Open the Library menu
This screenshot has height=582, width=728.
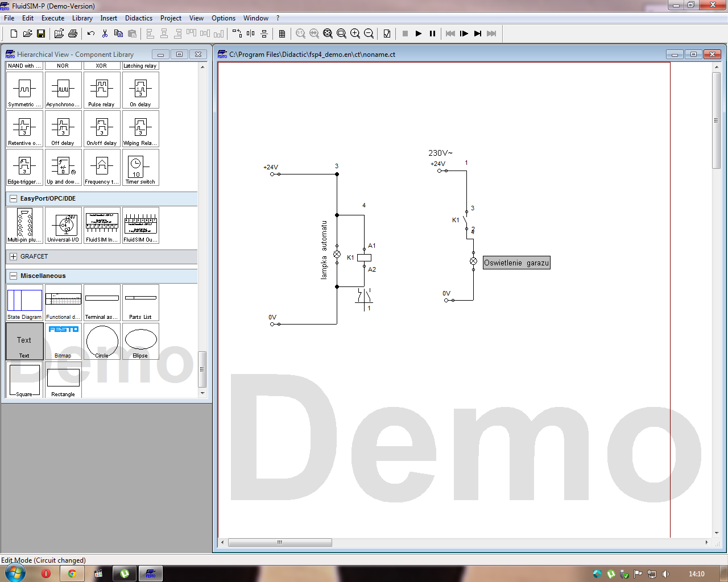click(82, 18)
